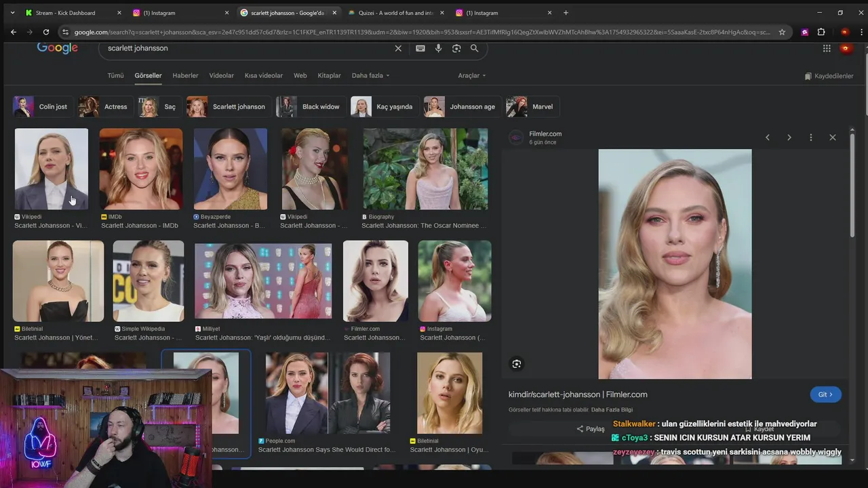
Task: Open the browser Extensions puzzle icon
Action: (x=821, y=32)
